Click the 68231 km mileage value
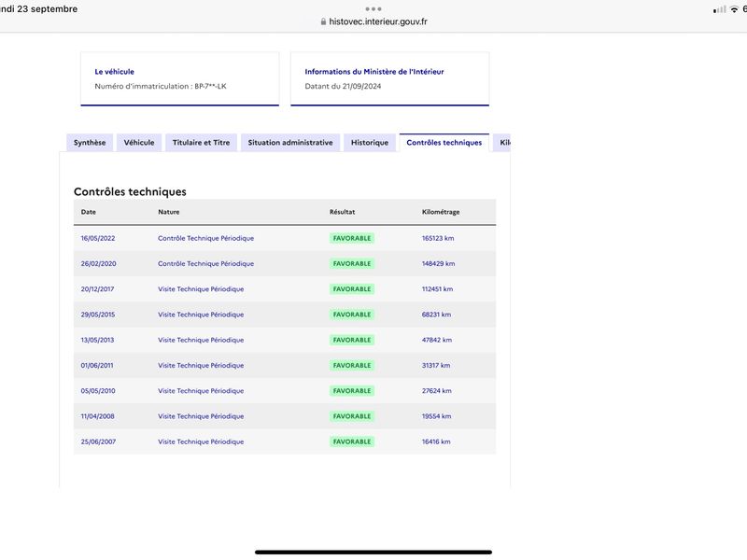 pyautogui.click(x=436, y=315)
